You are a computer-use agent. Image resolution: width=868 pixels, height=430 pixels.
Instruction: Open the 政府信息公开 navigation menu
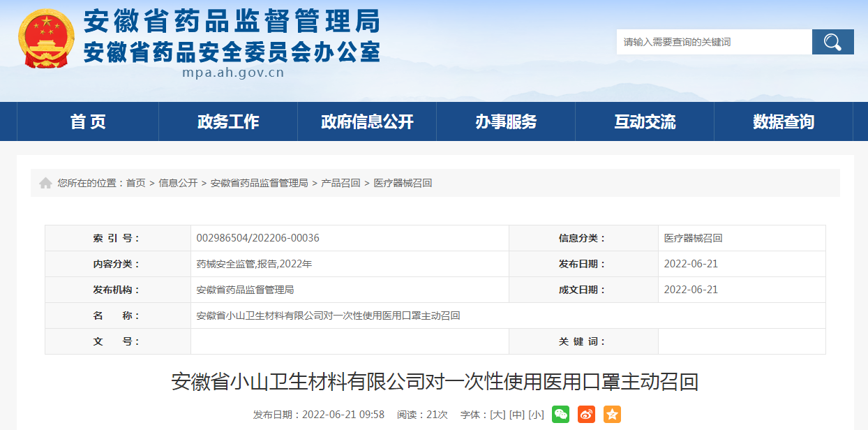(367, 121)
